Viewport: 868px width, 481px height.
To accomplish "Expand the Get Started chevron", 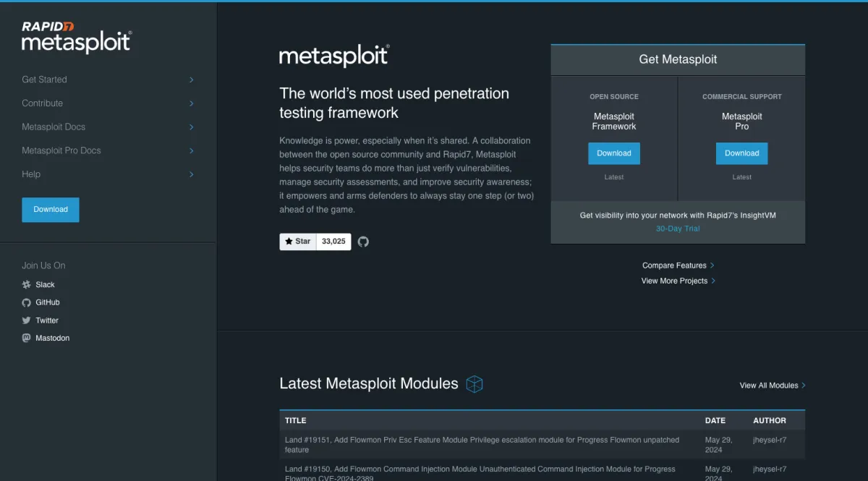I will pos(192,80).
